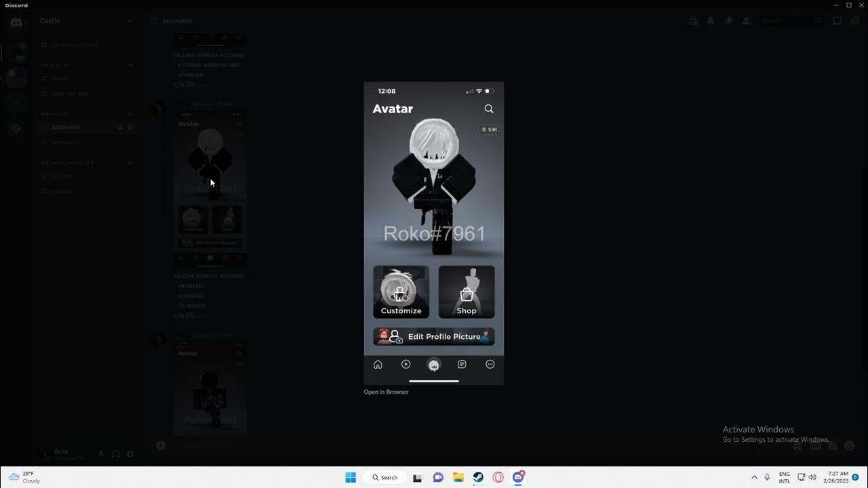Tap the Robux balance badge showing 5.1K
This screenshot has width=868, height=488.
pyautogui.click(x=489, y=129)
